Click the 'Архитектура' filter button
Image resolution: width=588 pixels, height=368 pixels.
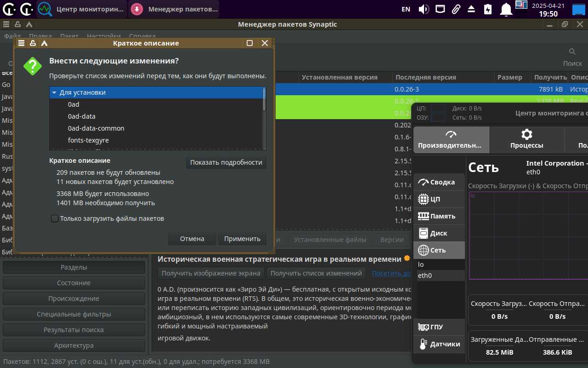pyautogui.click(x=74, y=345)
